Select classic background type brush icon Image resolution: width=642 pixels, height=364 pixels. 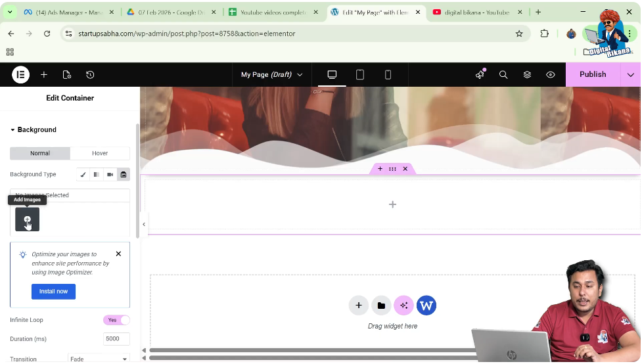click(x=83, y=174)
